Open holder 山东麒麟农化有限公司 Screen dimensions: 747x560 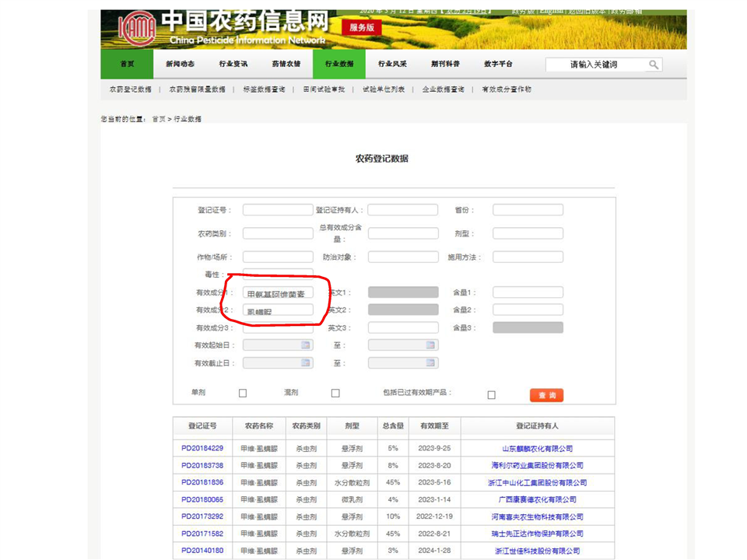pyautogui.click(x=538, y=449)
